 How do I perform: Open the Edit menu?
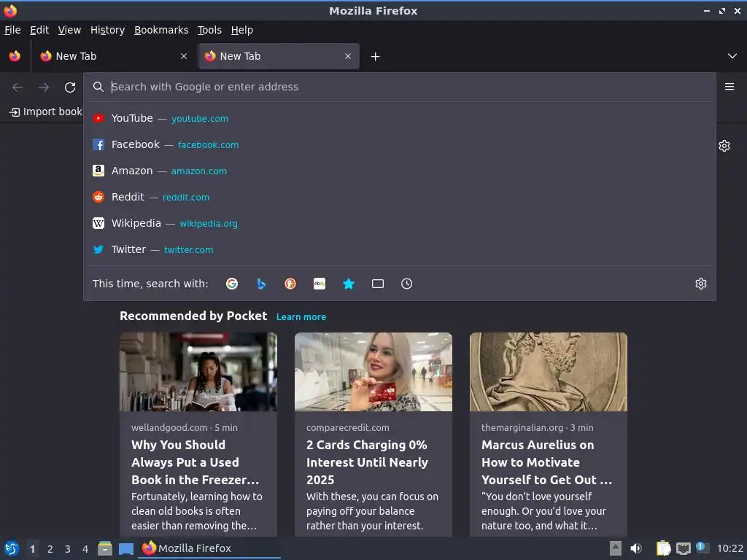pyautogui.click(x=39, y=30)
